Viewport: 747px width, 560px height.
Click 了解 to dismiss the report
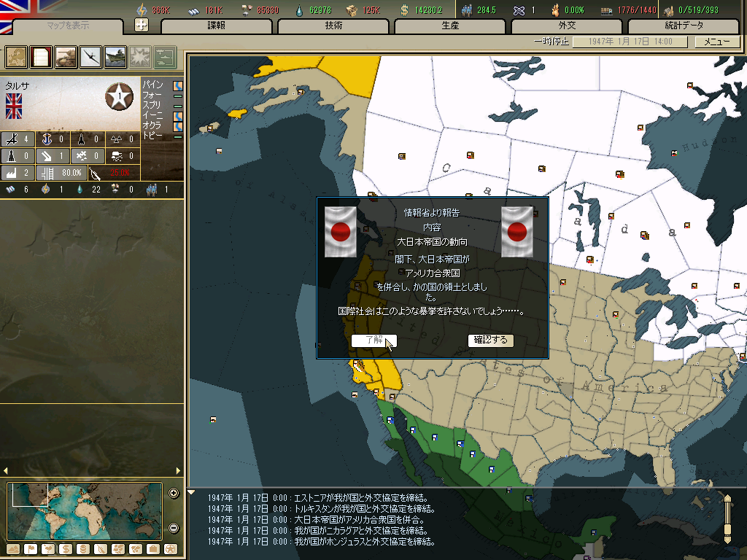tap(374, 340)
